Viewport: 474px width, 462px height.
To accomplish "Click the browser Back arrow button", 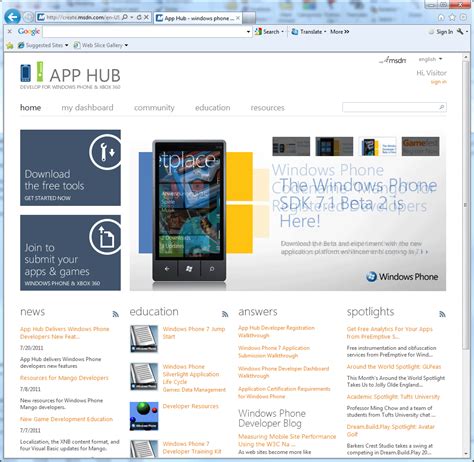I will pos(12,17).
